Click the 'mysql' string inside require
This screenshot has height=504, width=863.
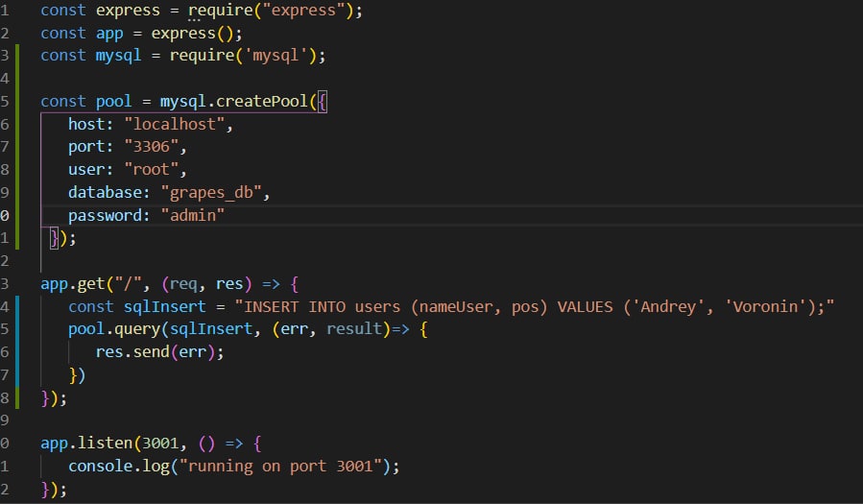(x=276, y=55)
